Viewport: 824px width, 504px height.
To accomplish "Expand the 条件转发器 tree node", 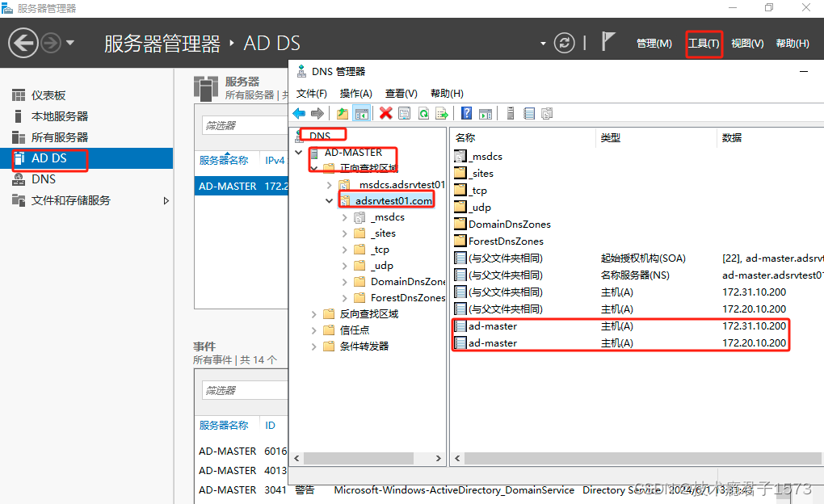I will click(x=313, y=346).
